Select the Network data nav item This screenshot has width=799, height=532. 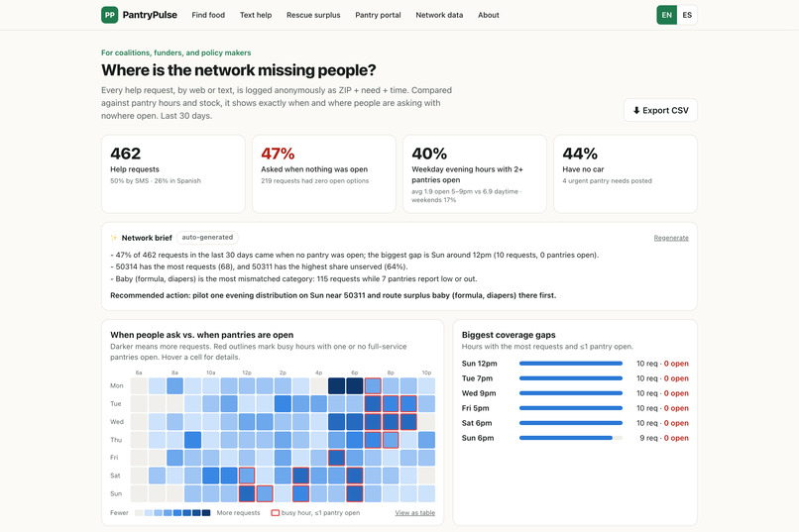tap(439, 15)
